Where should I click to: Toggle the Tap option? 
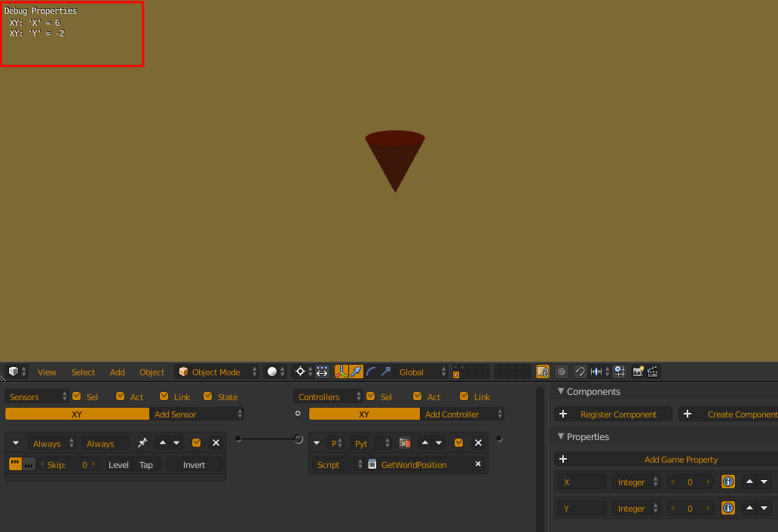point(146,465)
